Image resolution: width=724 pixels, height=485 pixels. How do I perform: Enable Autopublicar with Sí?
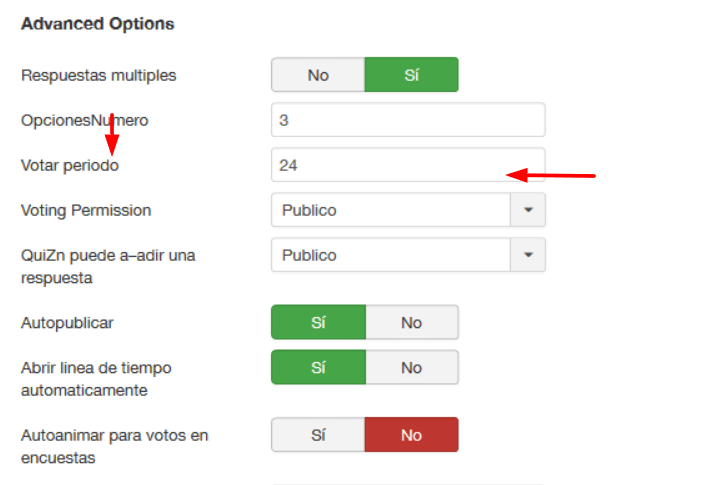pos(318,322)
